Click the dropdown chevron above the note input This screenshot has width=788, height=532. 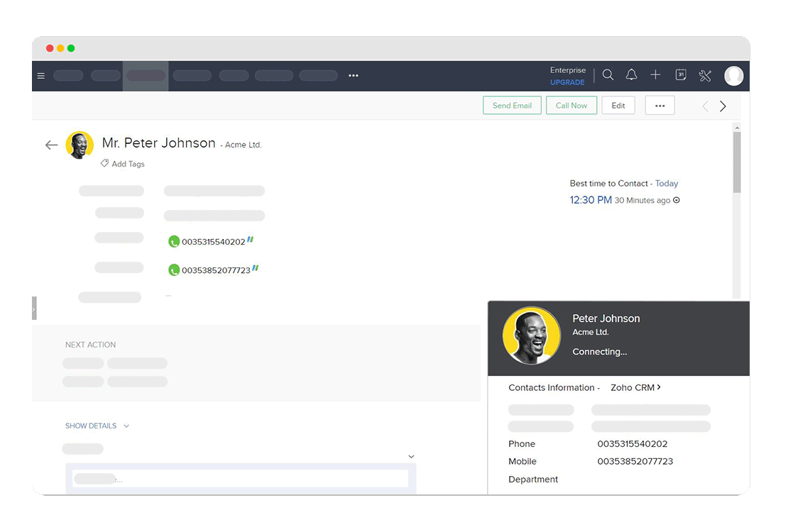411,457
